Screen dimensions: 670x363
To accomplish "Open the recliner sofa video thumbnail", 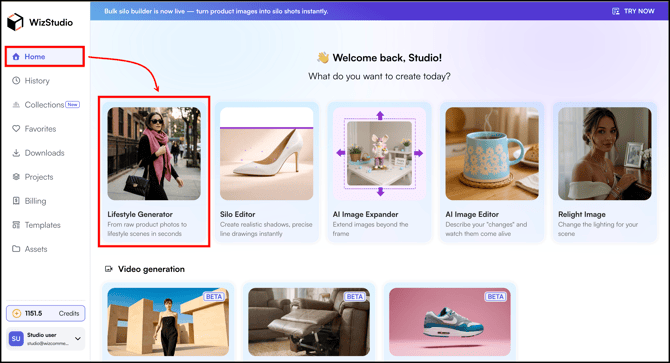I will point(309,322).
